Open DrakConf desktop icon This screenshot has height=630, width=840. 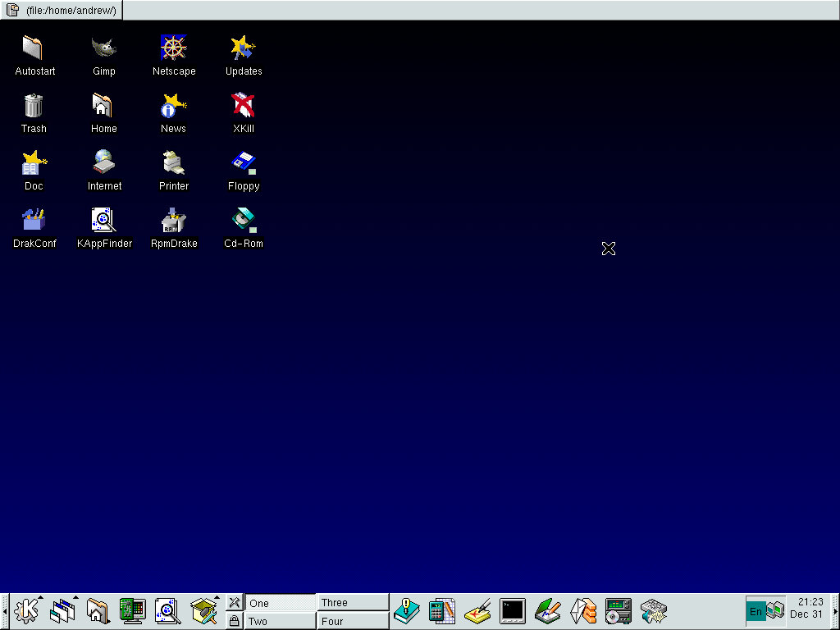tap(34, 221)
